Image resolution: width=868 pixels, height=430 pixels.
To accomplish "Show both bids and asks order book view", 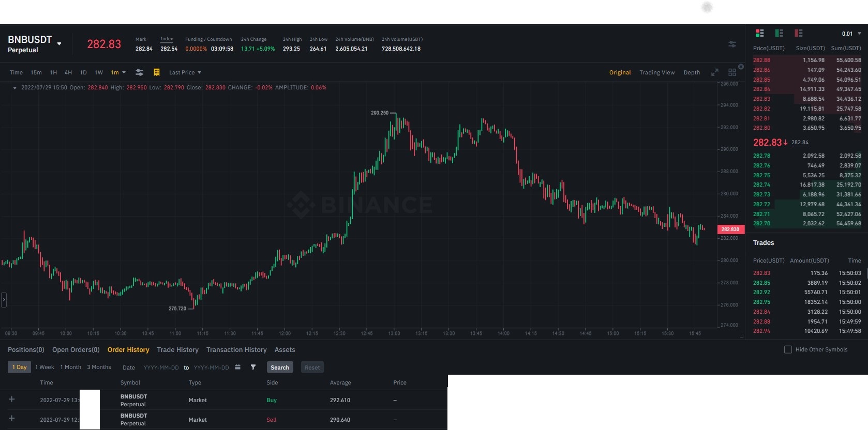I will click(x=760, y=33).
